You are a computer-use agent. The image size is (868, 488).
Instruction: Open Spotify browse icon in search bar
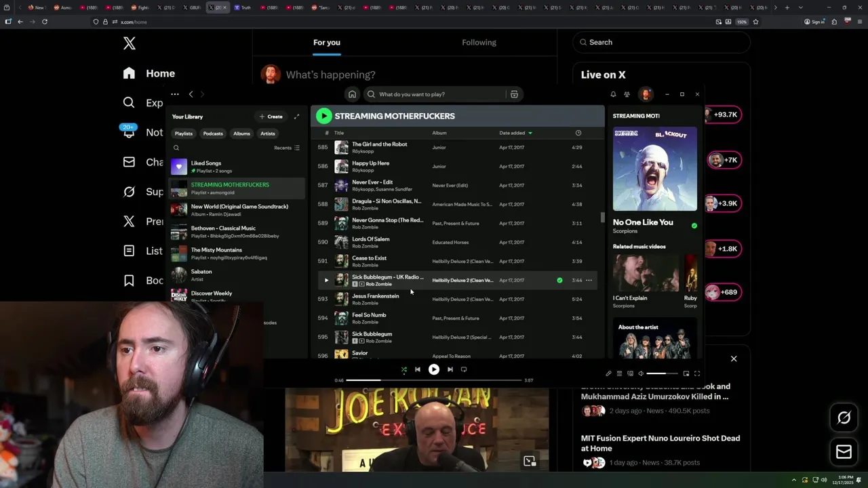514,94
